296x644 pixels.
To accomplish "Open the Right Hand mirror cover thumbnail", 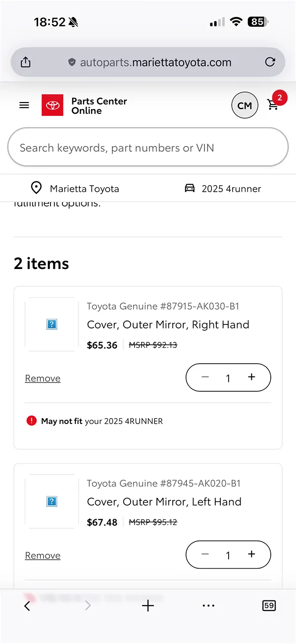I will (x=51, y=323).
